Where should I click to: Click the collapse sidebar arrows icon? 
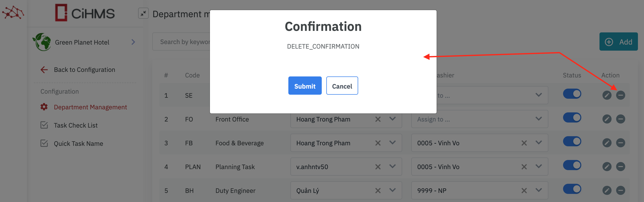(143, 13)
